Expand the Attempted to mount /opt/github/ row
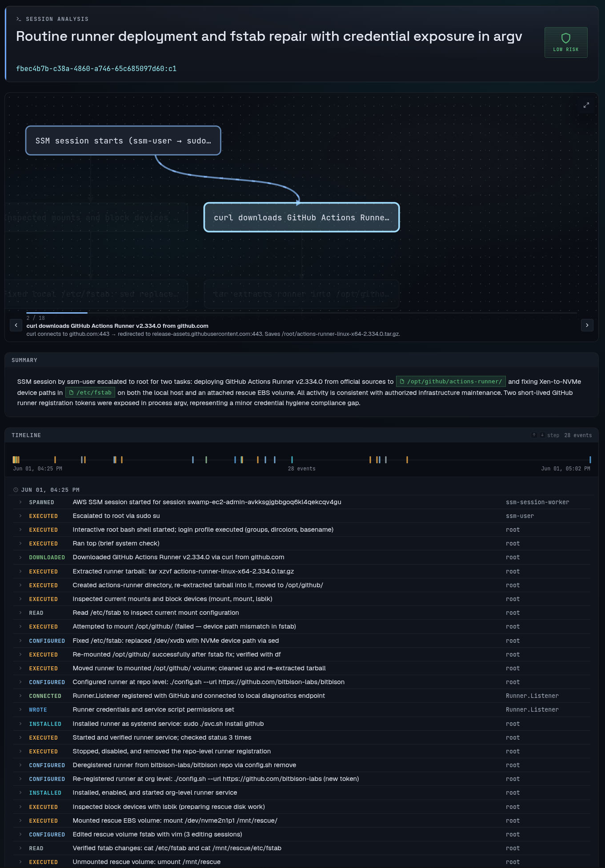Screen dimensions: 605x868 (x=302, y=626)
